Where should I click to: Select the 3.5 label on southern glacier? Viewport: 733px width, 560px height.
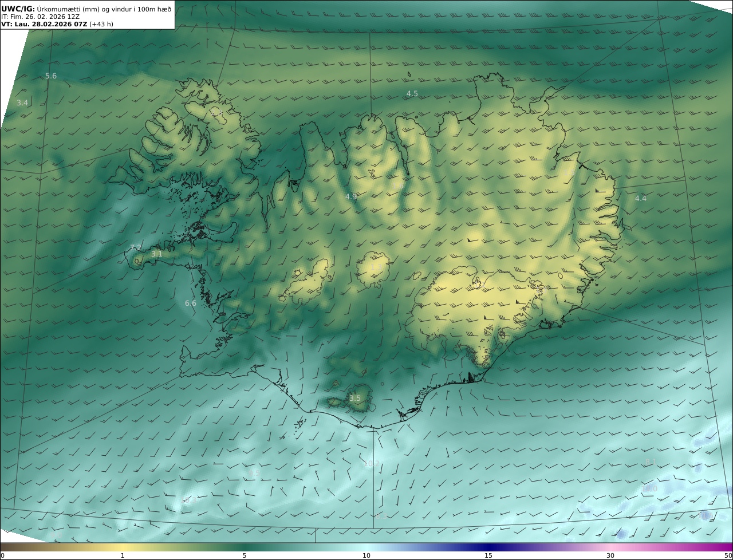(355, 398)
